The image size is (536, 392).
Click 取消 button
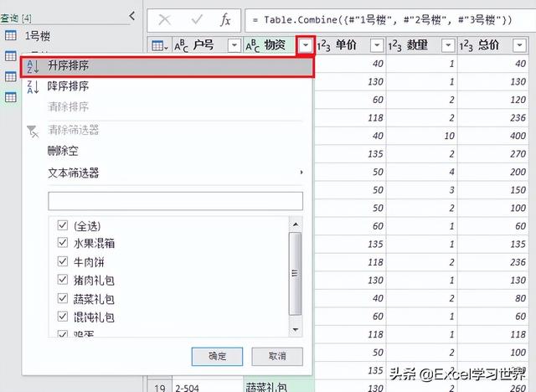pyautogui.click(x=277, y=357)
